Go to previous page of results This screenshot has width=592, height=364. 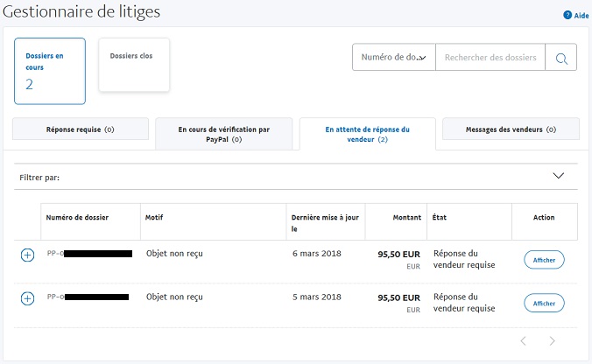pos(523,340)
